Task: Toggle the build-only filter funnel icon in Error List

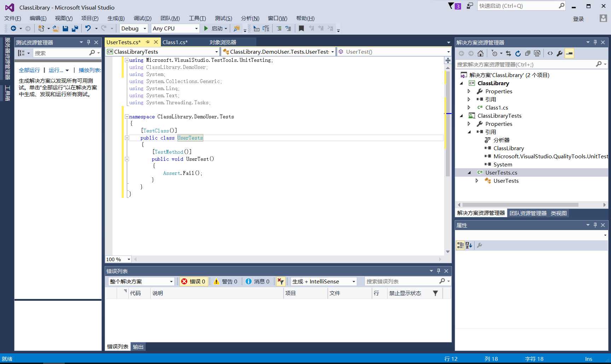Action: coord(281,281)
